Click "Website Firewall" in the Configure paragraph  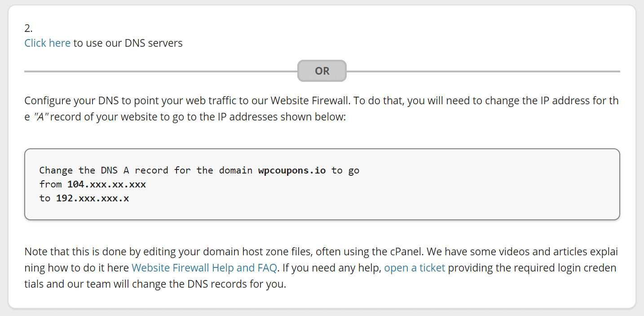(x=313, y=101)
